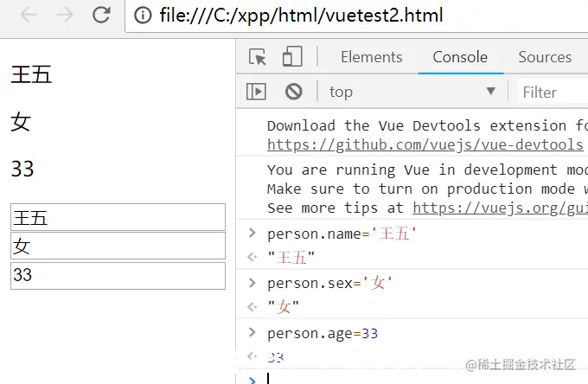Toggle the device toolbar icon
Screen dimensions: 588x384
[292, 56]
